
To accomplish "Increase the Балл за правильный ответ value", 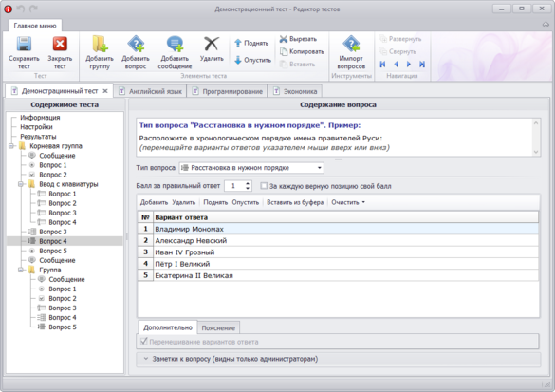I will pos(248,183).
